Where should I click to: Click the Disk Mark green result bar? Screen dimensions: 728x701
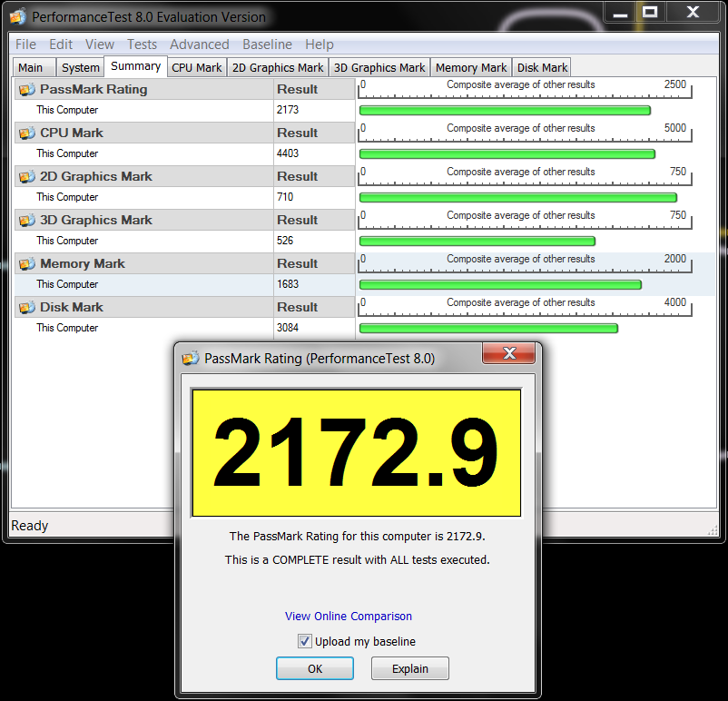point(488,329)
